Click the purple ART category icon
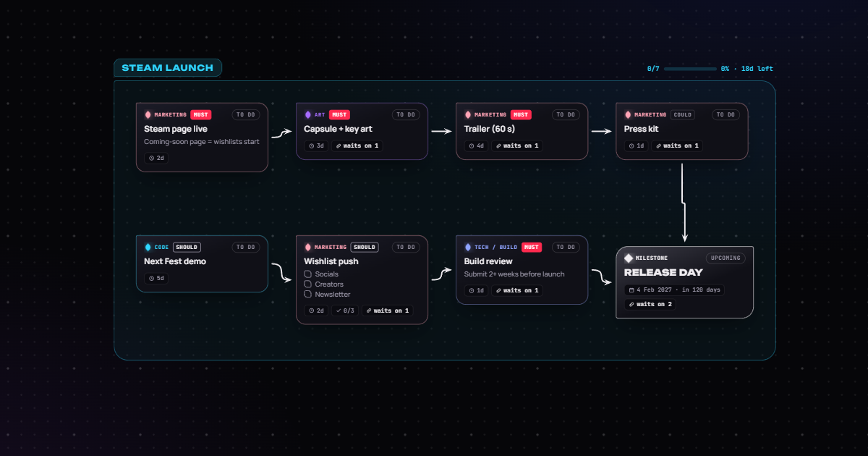868x456 pixels. pyautogui.click(x=308, y=114)
